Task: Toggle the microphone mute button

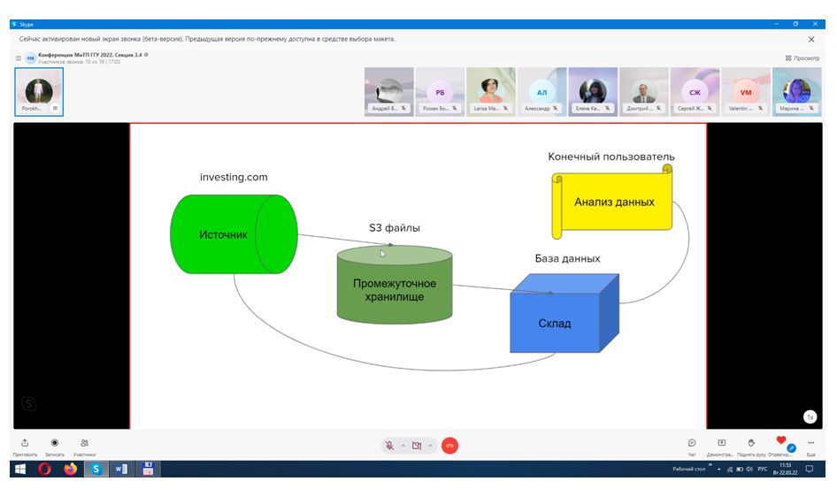Action: [x=389, y=446]
